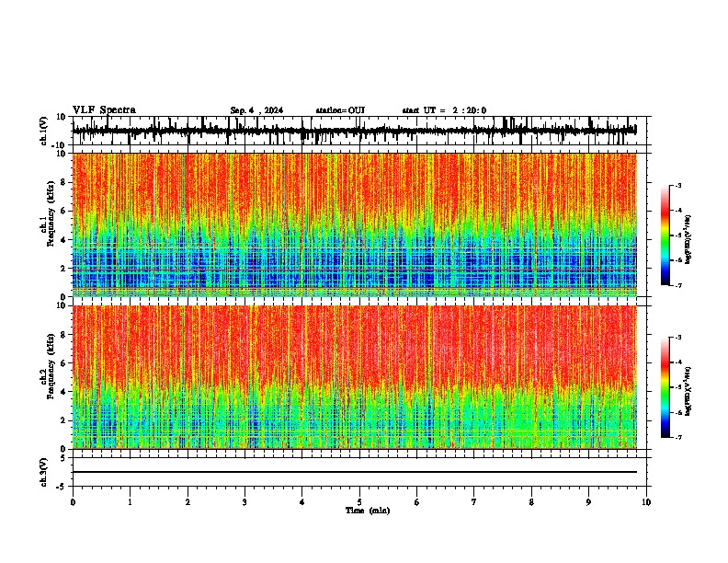Click the "station=OUJ" header label
The image size is (728, 563).
point(340,110)
